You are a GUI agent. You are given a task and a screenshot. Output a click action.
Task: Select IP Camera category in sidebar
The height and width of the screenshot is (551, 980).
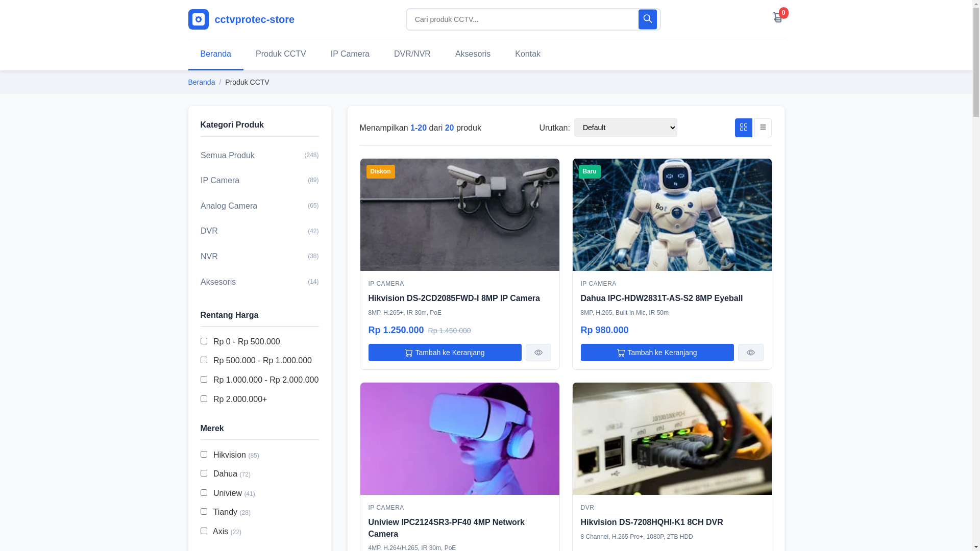click(259, 181)
